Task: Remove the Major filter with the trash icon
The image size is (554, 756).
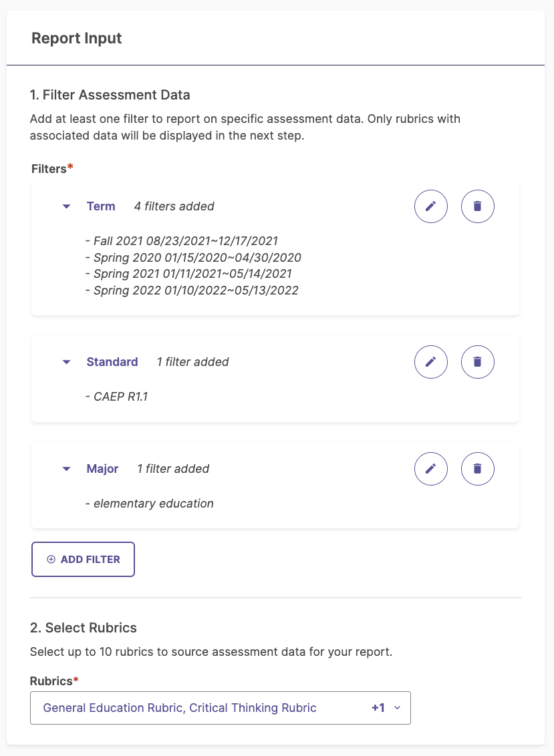Action: (x=478, y=469)
